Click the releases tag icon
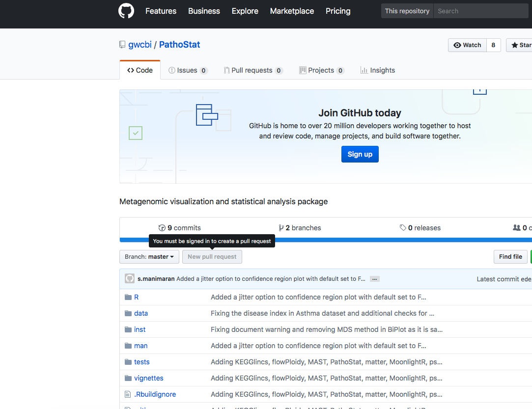Viewport: 532px width, 409px height. coord(403,227)
